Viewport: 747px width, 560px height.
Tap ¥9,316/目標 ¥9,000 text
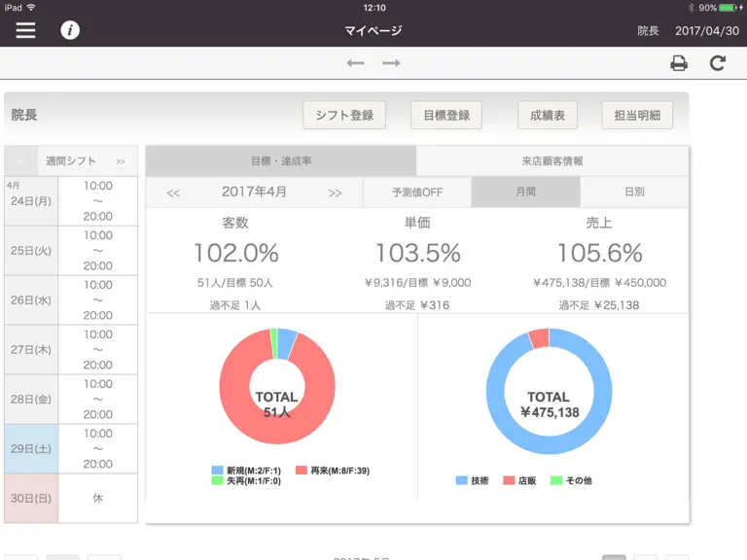[x=418, y=283]
